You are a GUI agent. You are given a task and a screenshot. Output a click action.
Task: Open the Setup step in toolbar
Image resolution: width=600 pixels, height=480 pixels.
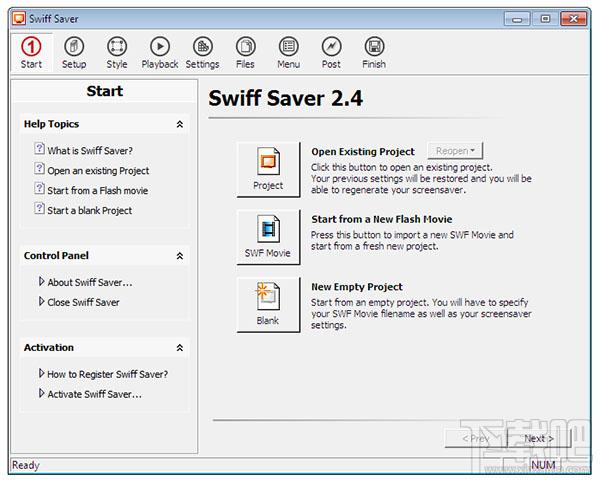tap(74, 52)
